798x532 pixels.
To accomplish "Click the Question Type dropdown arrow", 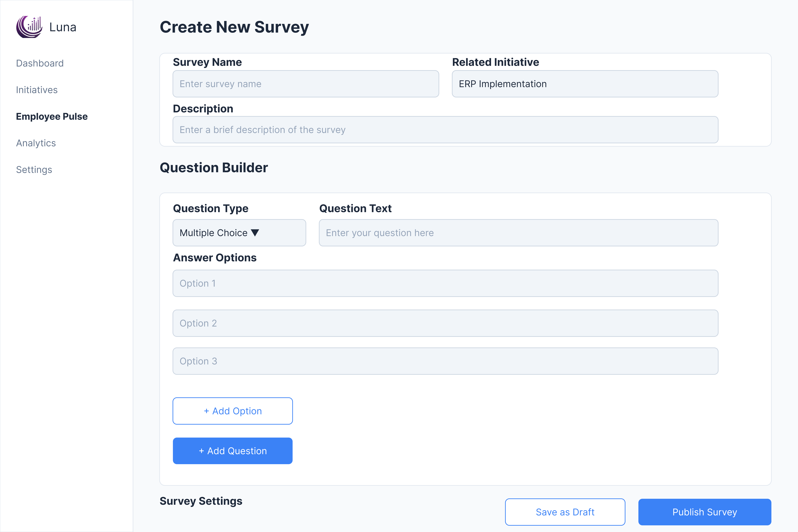I will tap(255, 233).
